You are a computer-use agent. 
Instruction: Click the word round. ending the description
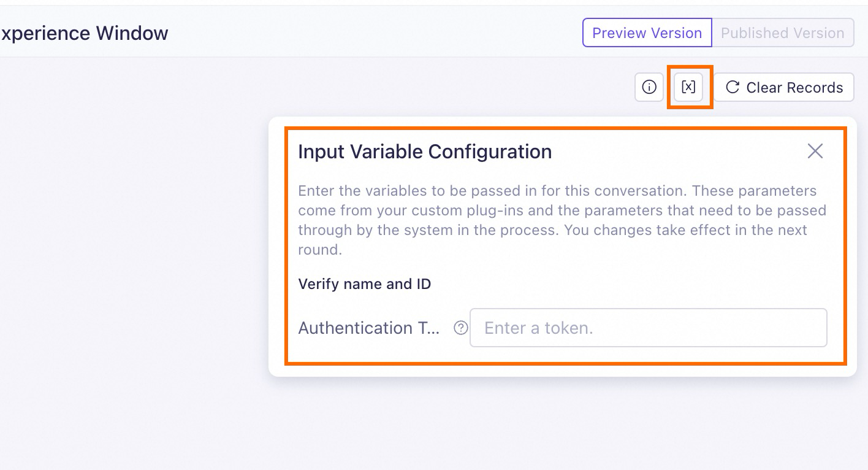click(x=319, y=250)
